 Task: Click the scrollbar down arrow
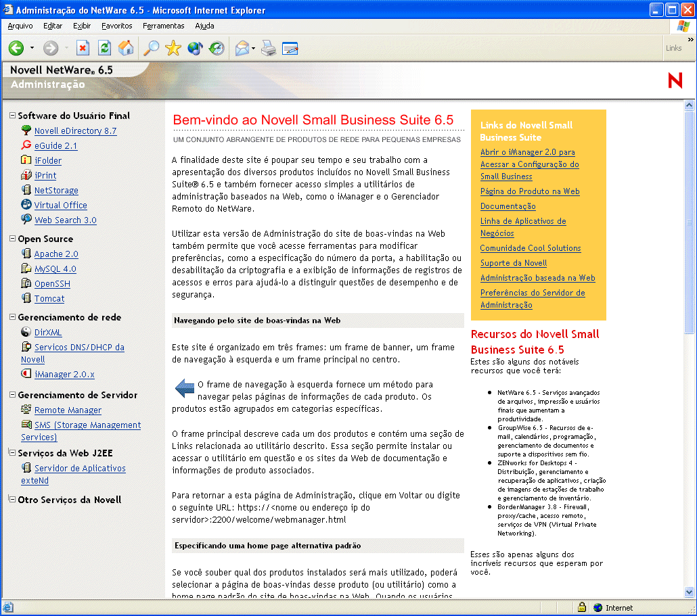click(689, 592)
